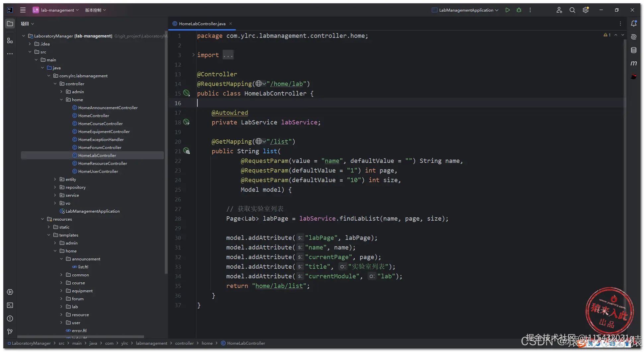The height and width of the screenshot is (352, 644).
Task: Open HomeEquipmentController in project tree
Action: [104, 131]
